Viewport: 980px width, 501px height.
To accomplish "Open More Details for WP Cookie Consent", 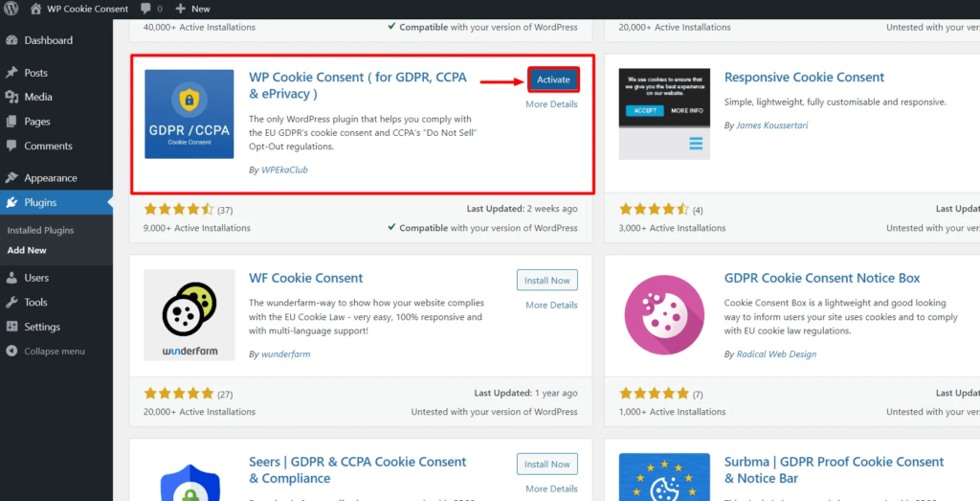I will pyautogui.click(x=551, y=104).
